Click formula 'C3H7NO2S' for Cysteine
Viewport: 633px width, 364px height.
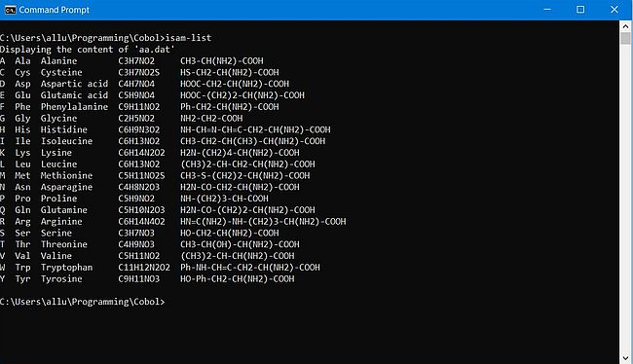pyautogui.click(x=139, y=73)
